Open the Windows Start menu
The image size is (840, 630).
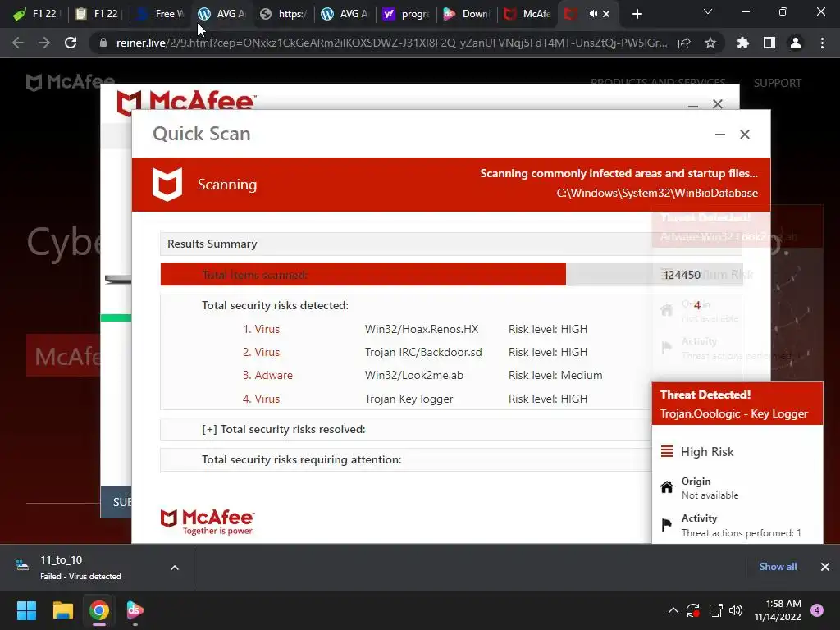(26, 610)
